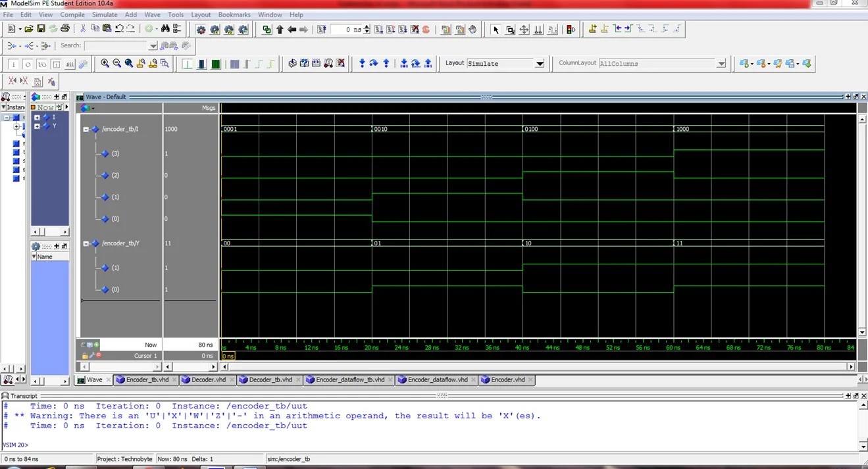Switch to the Decoder_tb.vhd tab
Image resolution: width=868 pixels, height=469 pixels.
[270, 380]
